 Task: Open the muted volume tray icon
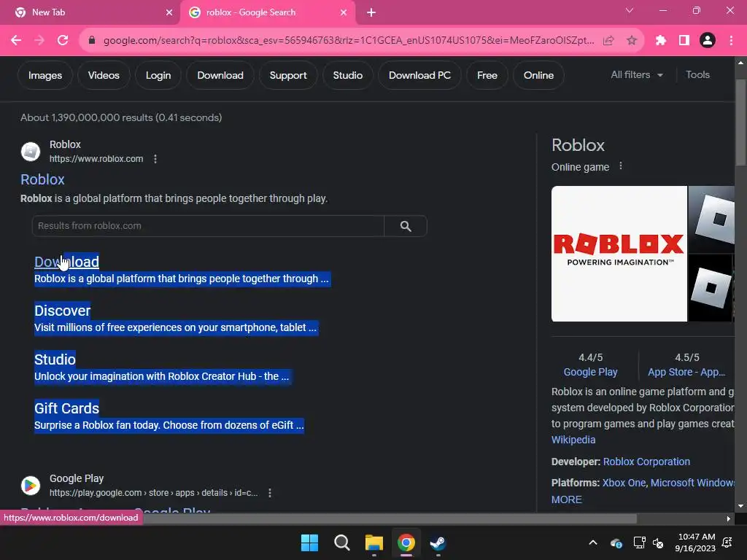point(658,542)
